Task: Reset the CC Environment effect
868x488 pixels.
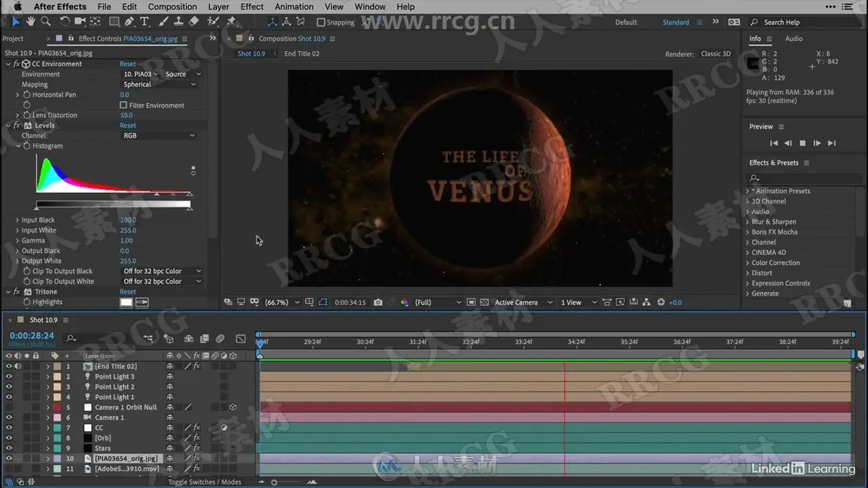Action: point(127,64)
